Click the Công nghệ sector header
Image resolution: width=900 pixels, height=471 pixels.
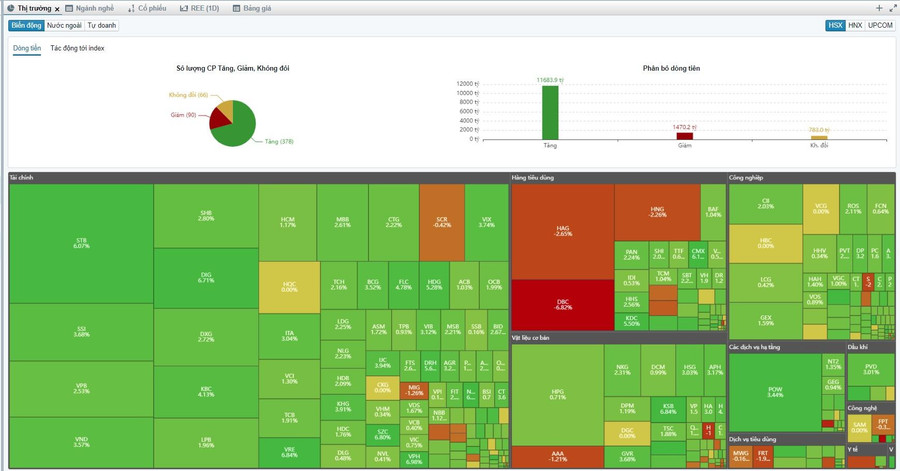[870, 408]
